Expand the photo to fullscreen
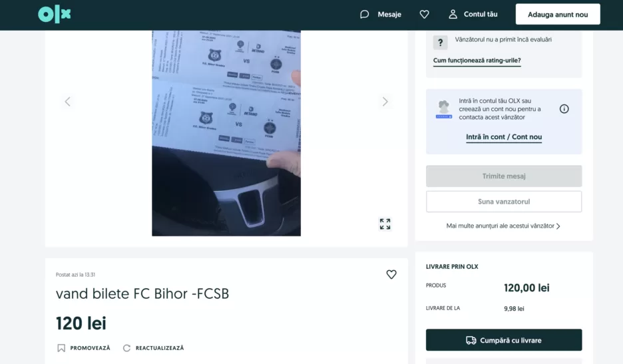This screenshot has height=364, width=623. coord(385,224)
